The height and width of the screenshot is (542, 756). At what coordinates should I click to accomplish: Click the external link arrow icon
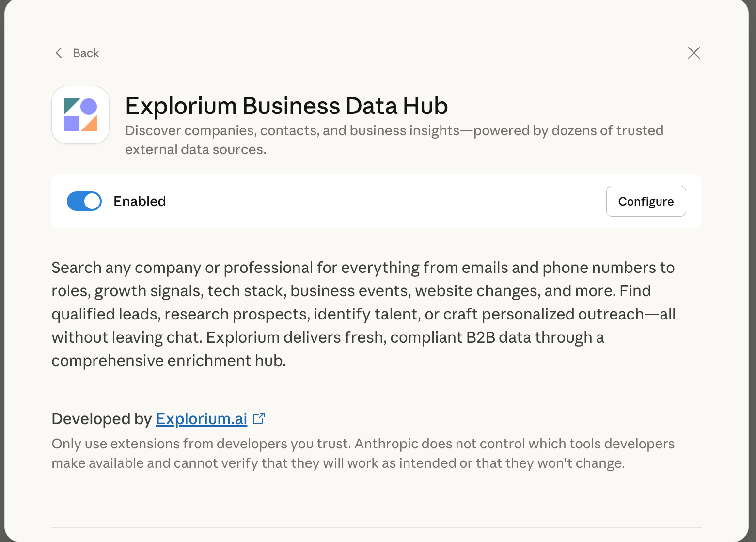[x=259, y=418]
